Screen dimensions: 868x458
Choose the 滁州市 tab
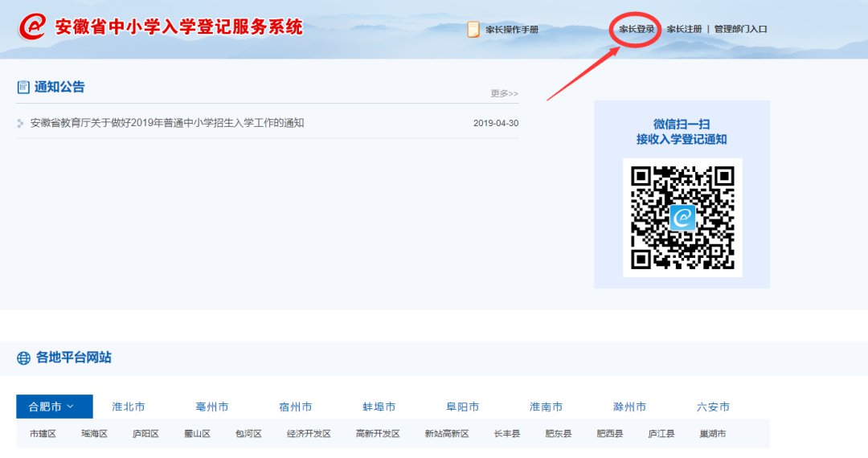click(630, 407)
